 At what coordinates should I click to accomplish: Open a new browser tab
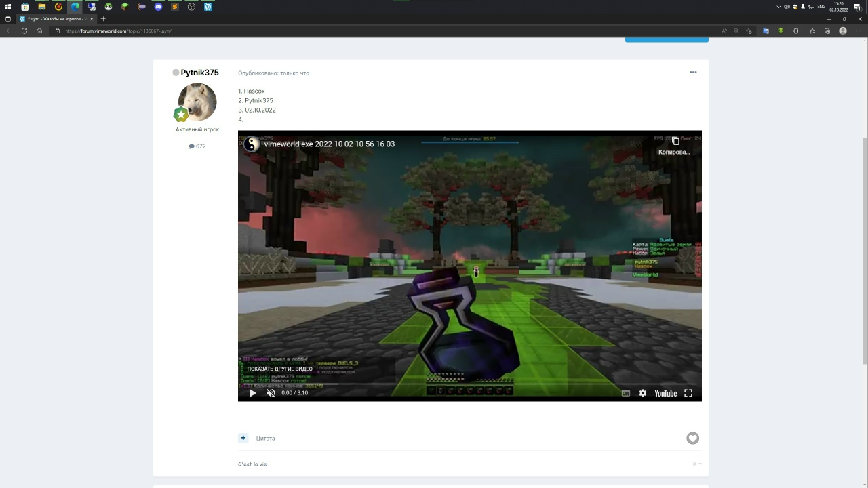(103, 19)
